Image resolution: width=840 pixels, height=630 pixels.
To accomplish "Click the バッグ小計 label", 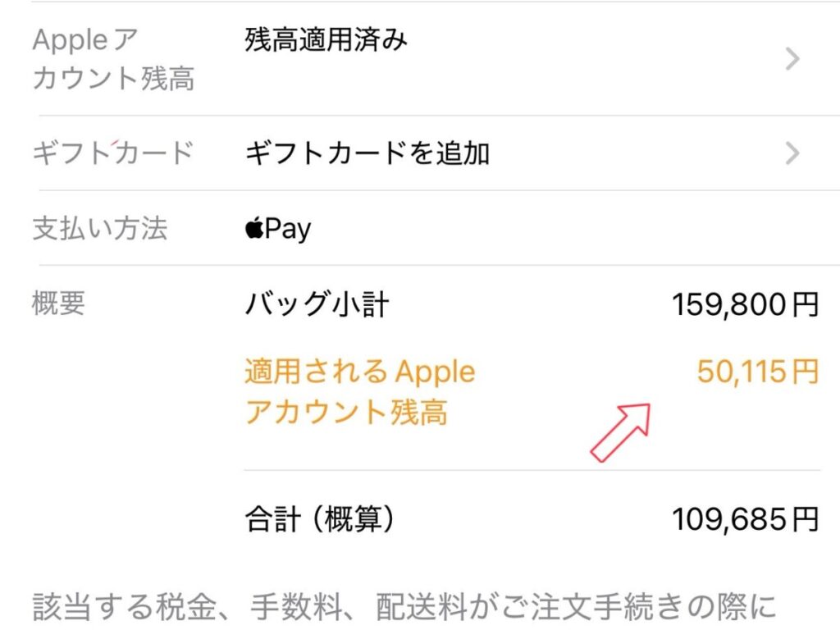I will point(317,305).
